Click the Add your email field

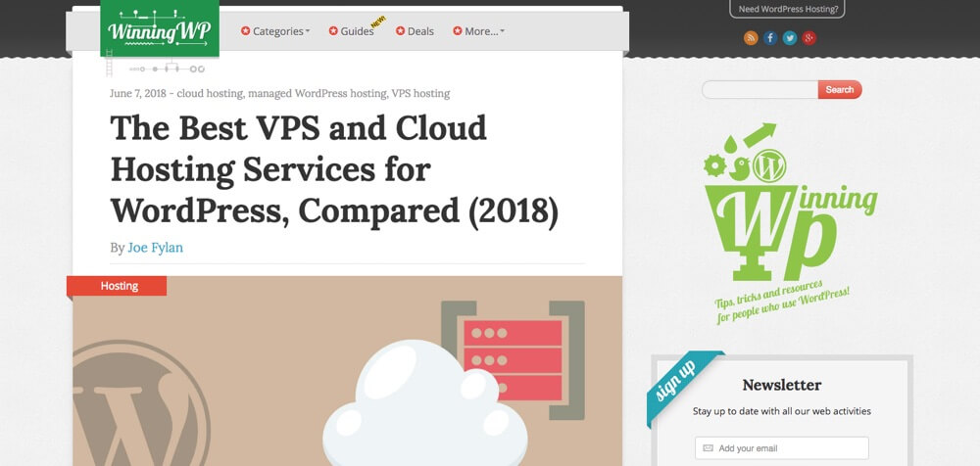pos(782,447)
